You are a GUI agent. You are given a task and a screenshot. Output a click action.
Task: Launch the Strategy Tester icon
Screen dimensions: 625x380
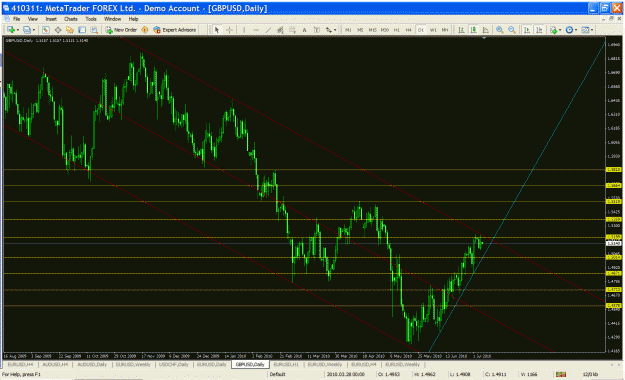94,30
